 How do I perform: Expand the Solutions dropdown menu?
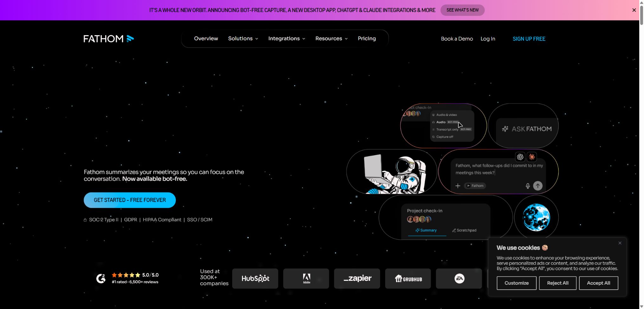click(243, 39)
